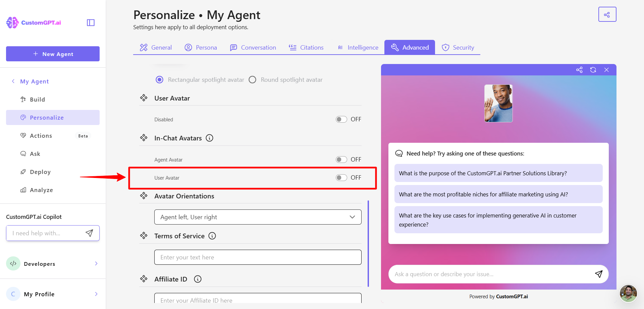Select the Advanced tab
This screenshot has width=644, height=309.
pyautogui.click(x=410, y=47)
